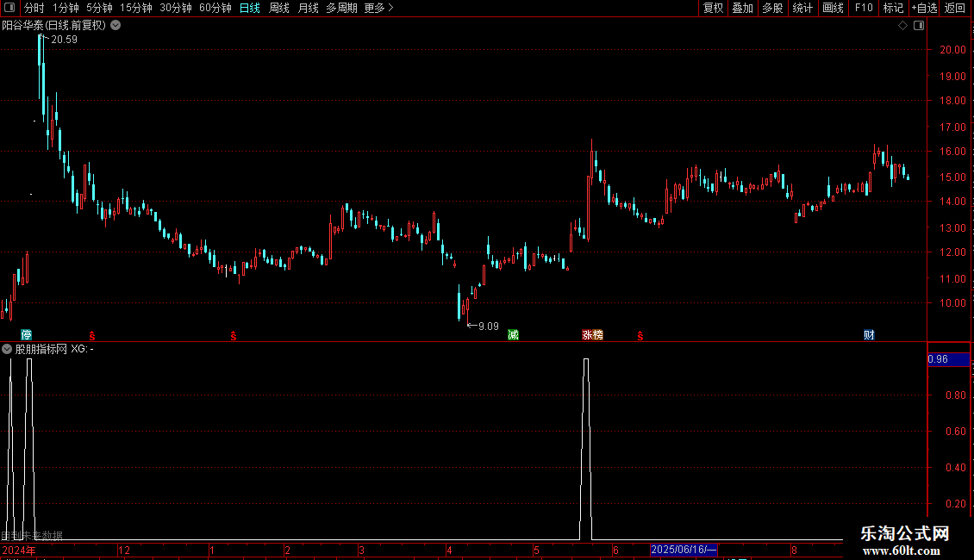Toggle the right side panel icon
Image resolution: width=974 pixels, height=560 pixels.
(x=919, y=26)
